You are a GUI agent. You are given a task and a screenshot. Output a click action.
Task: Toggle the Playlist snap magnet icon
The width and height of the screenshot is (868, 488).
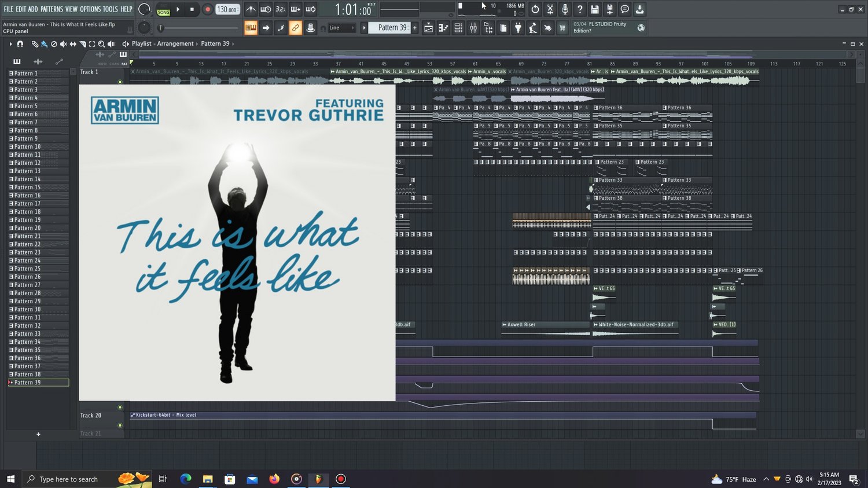[x=20, y=44]
